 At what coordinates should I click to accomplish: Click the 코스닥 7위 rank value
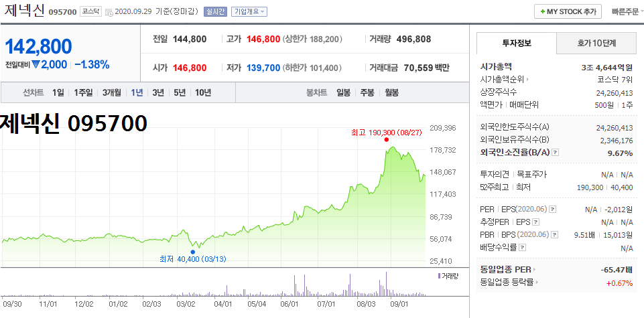tap(615, 80)
